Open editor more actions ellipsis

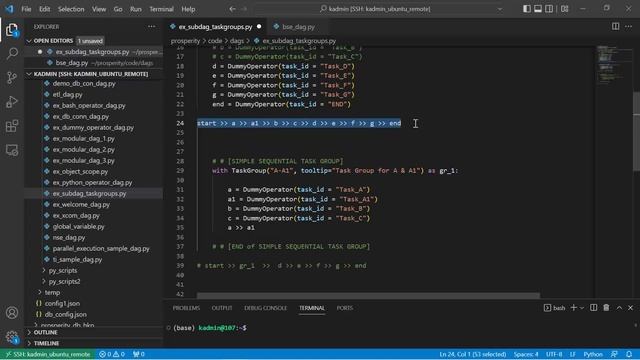[629, 27]
